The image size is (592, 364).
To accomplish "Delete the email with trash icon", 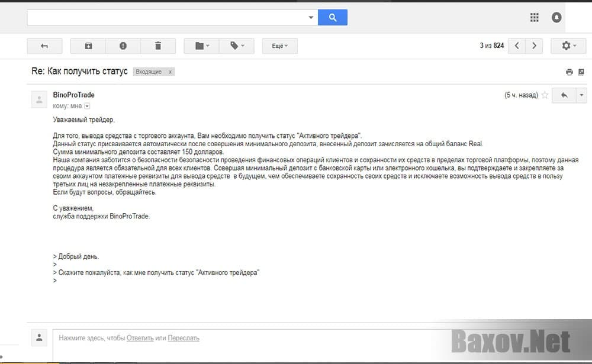I will point(158,46).
